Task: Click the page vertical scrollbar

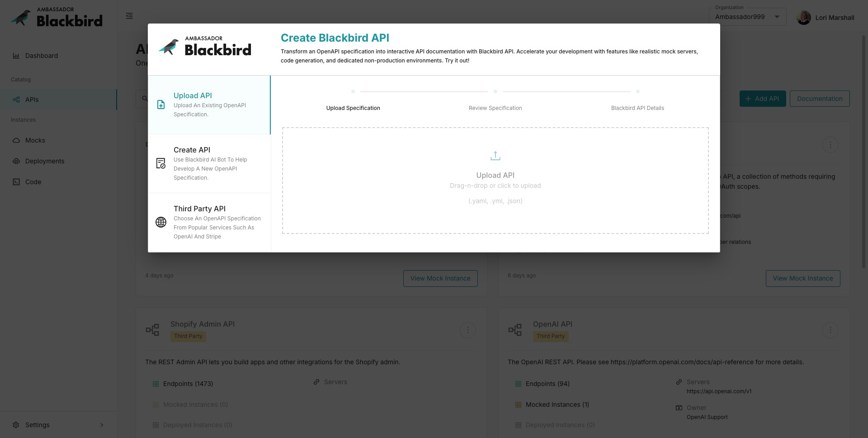Action: pyautogui.click(x=864, y=152)
